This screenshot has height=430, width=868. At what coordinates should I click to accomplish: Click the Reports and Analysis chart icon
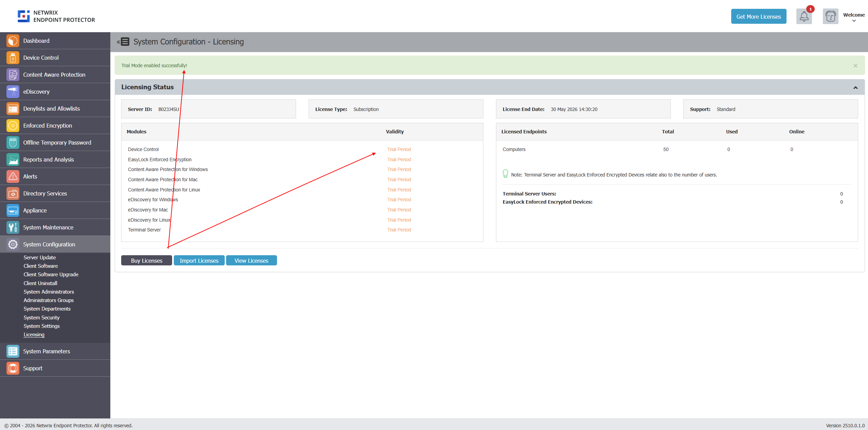click(x=13, y=160)
